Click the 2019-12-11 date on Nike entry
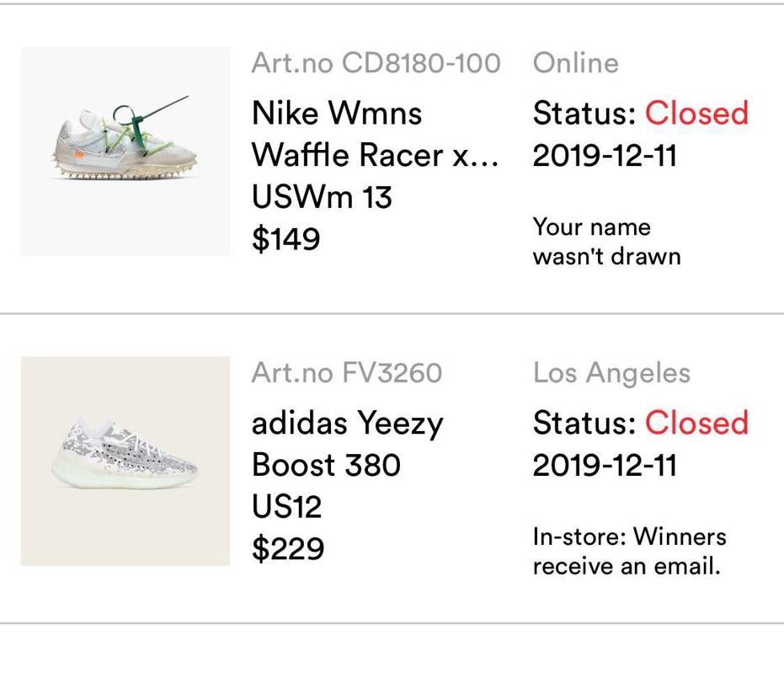784x699 pixels. [x=605, y=156]
